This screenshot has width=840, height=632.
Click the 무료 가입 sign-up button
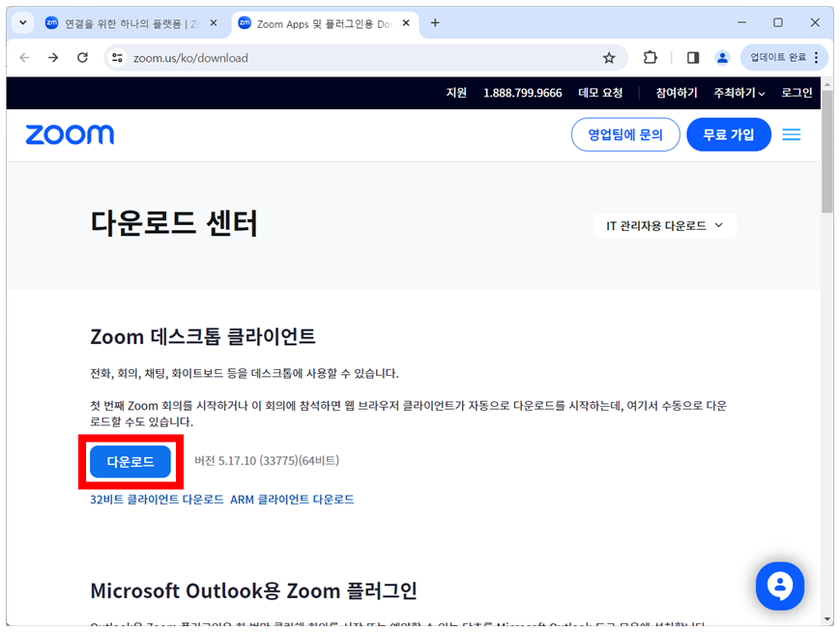pos(729,134)
